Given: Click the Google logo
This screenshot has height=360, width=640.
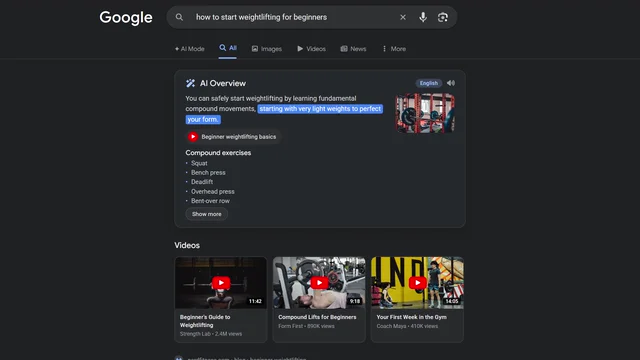Looking at the screenshot, I should point(126,18).
